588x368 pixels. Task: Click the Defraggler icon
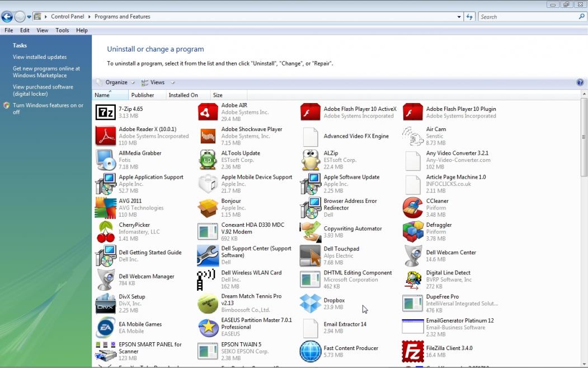click(413, 232)
